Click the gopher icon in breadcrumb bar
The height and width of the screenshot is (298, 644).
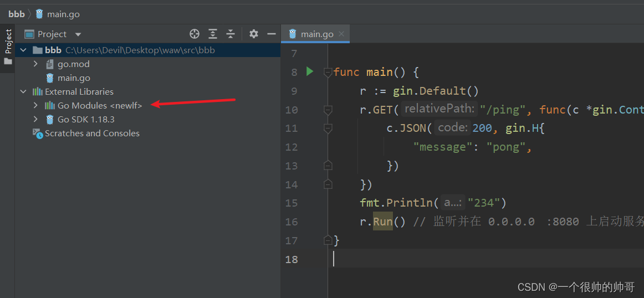tap(39, 14)
